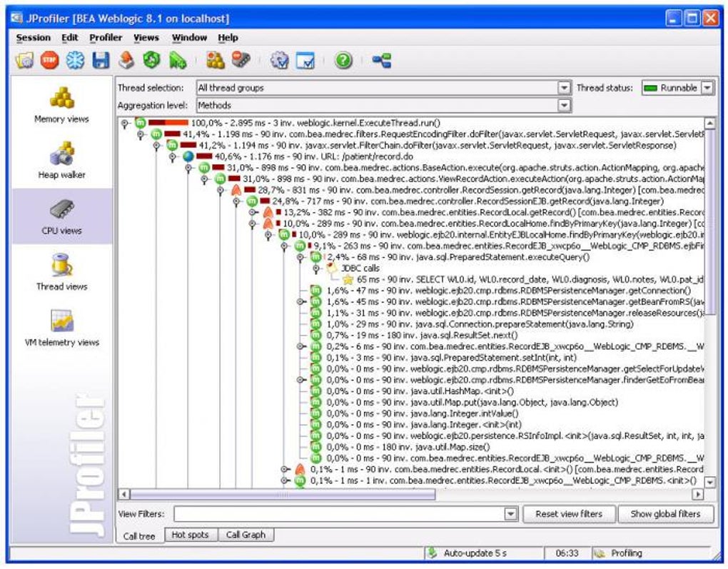
Task: Click the red STOP toolbar icon
Action: 49,61
